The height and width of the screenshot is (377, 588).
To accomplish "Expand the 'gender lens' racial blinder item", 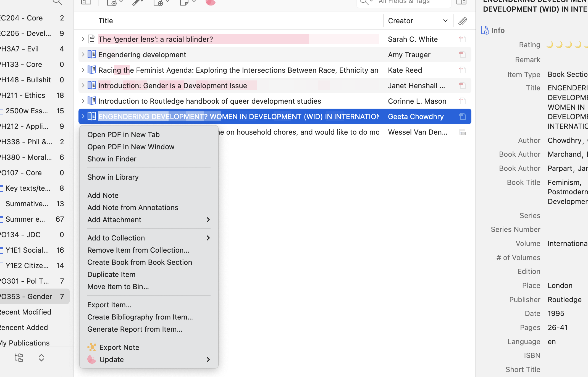I will (83, 39).
